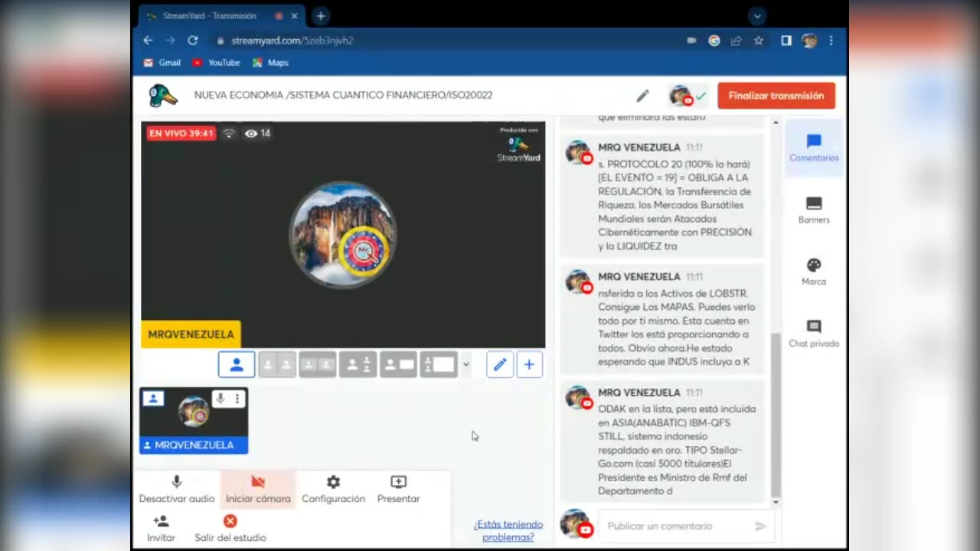Open the Comentarios panel tab
This screenshot has height=551, width=980.
tap(814, 148)
